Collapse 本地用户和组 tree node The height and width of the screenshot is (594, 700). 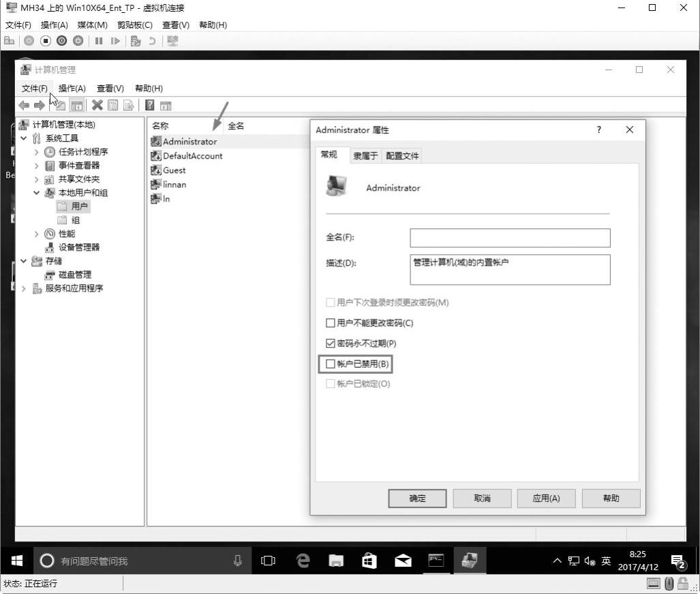point(37,193)
